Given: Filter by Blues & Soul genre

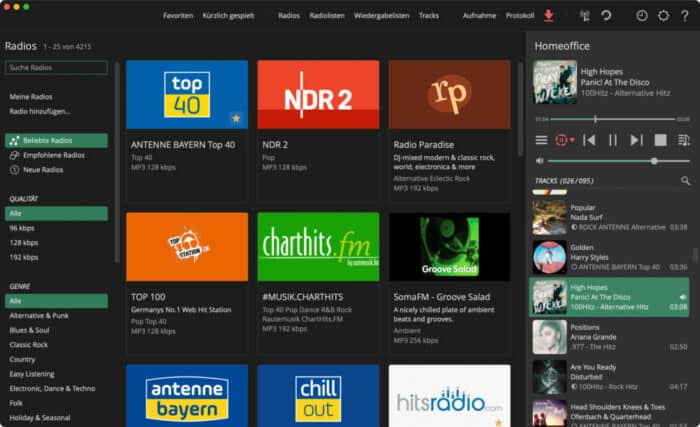Looking at the screenshot, I should pyautogui.click(x=29, y=331).
